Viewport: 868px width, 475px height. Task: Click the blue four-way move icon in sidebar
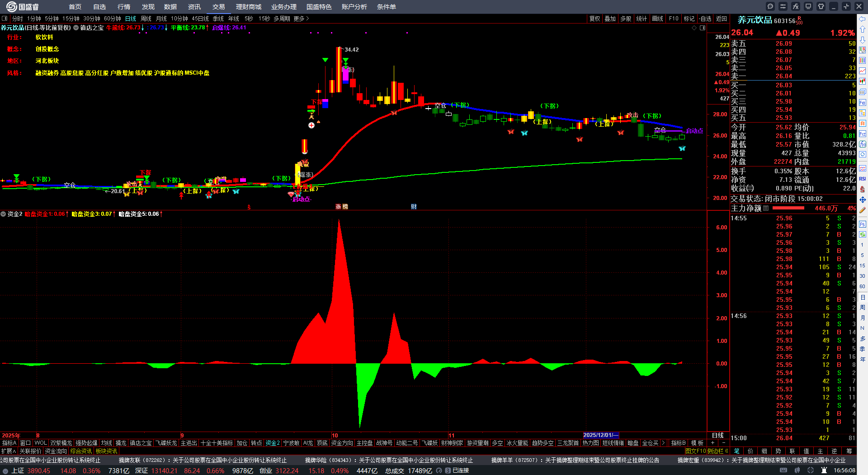click(863, 199)
